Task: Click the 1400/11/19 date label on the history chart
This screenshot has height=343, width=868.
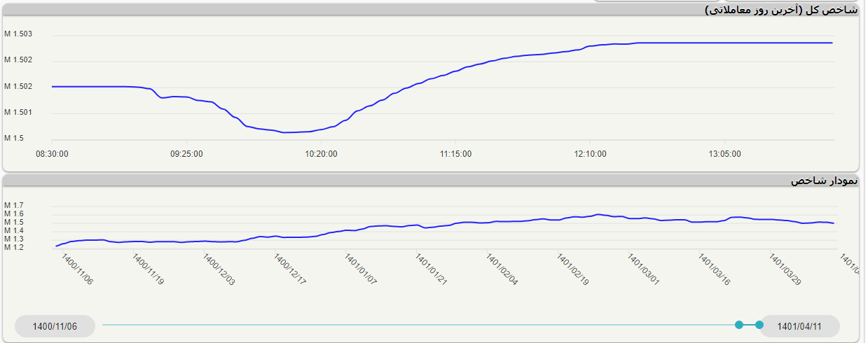Action: 148,269
